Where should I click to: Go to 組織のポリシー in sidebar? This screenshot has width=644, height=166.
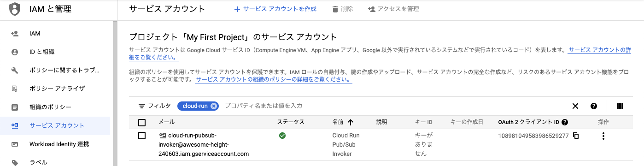(x=50, y=107)
